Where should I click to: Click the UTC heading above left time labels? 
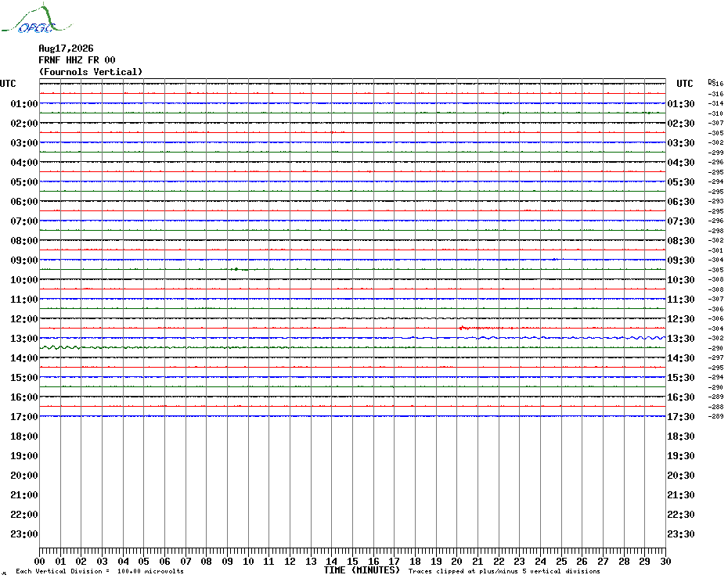tap(8, 84)
